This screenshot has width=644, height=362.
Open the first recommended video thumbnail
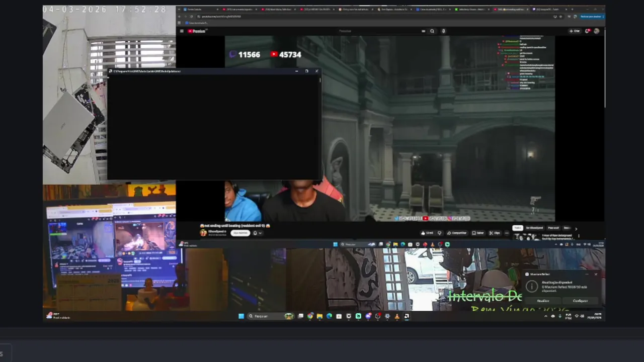(x=526, y=237)
